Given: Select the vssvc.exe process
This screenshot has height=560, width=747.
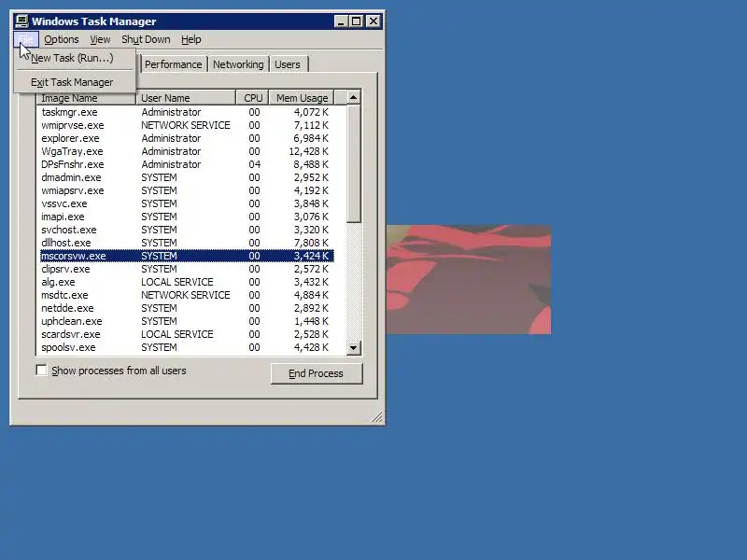Looking at the screenshot, I should pyautogui.click(x=187, y=203).
